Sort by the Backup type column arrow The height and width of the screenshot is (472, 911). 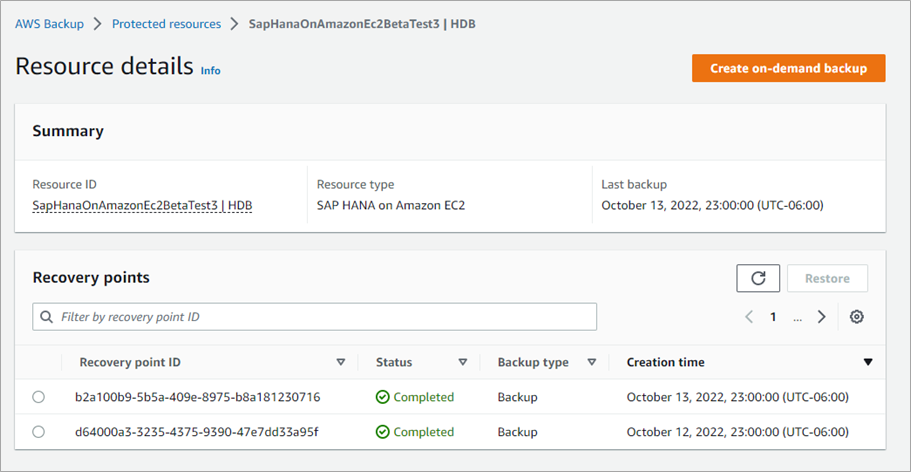592,362
